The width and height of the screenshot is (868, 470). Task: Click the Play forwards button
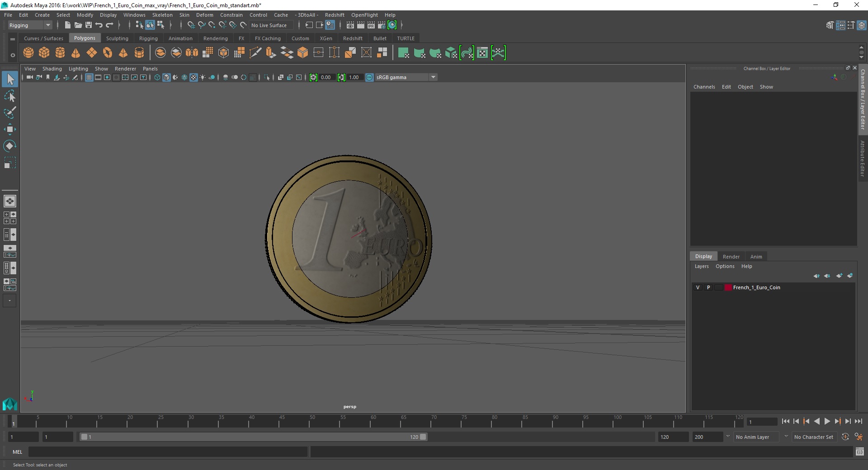tap(827, 421)
